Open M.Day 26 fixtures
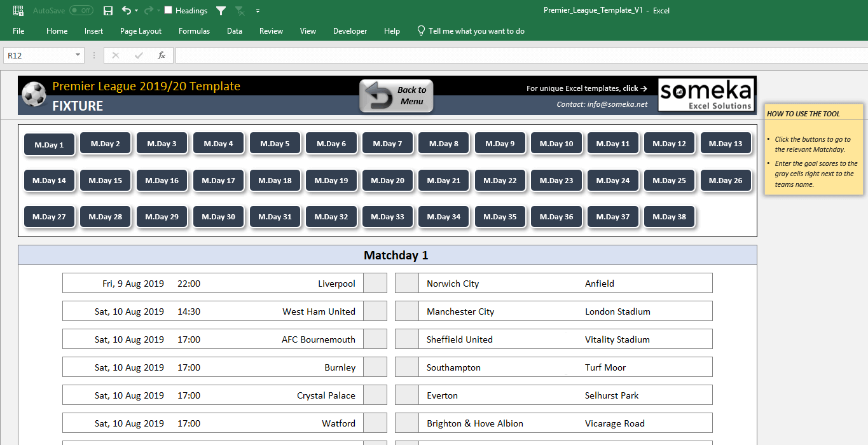868x445 pixels. pos(726,181)
